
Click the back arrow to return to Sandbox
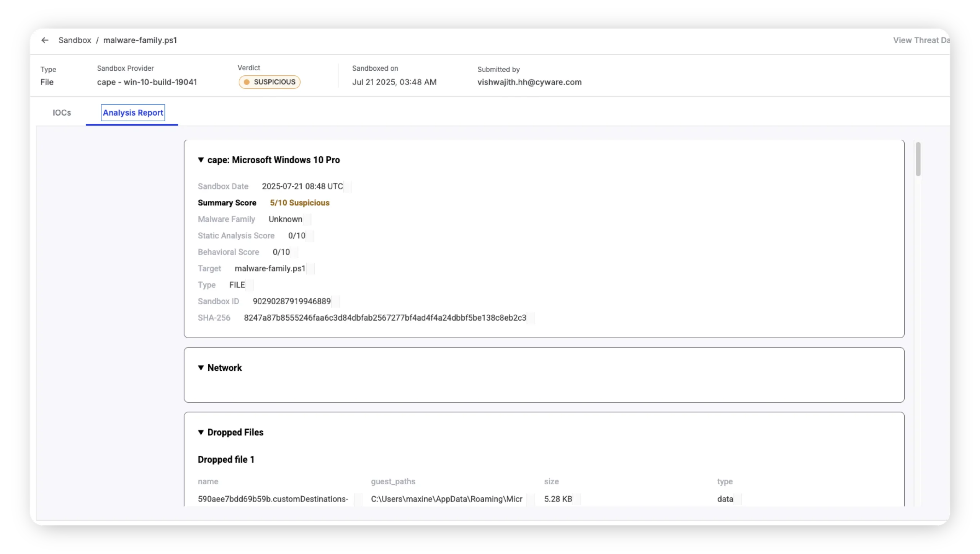tap(45, 40)
